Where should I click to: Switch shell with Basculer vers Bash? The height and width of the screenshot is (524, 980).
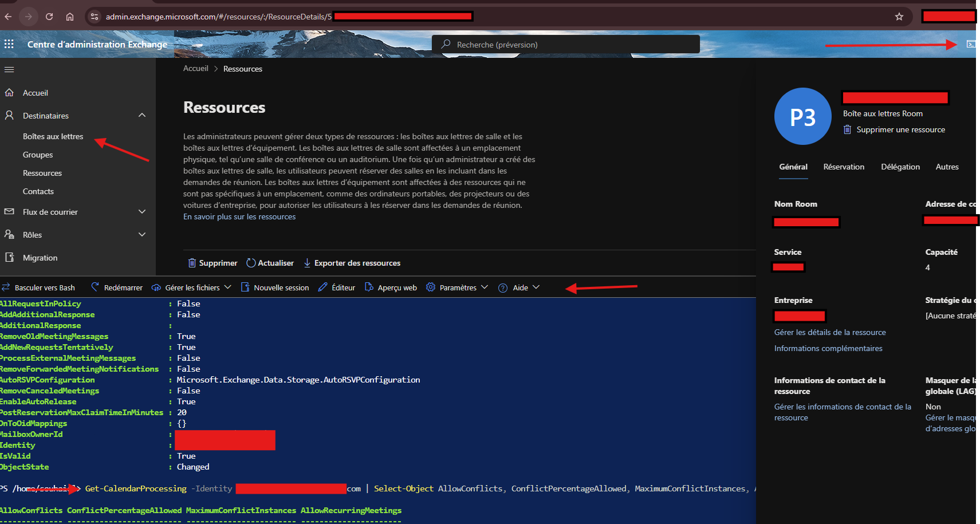(x=38, y=287)
